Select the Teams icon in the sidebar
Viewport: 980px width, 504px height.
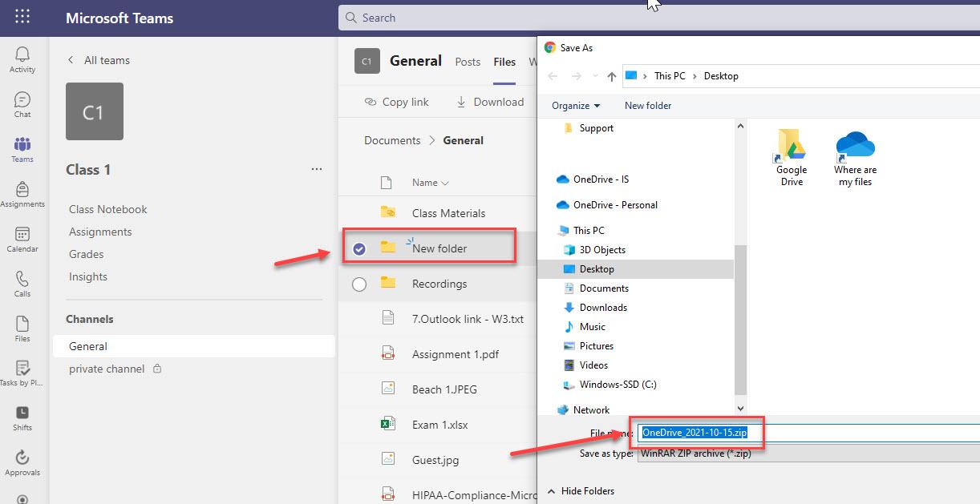(22, 149)
